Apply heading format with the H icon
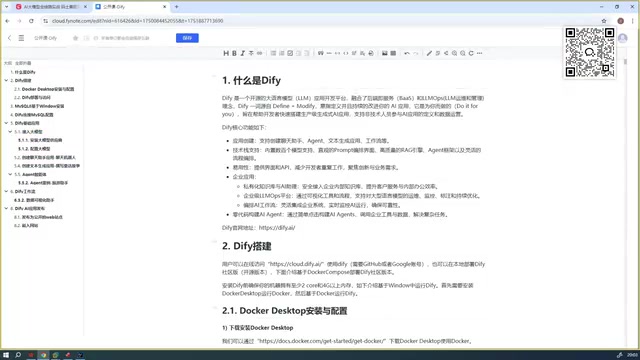The image size is (640, 360). [226, 53]
